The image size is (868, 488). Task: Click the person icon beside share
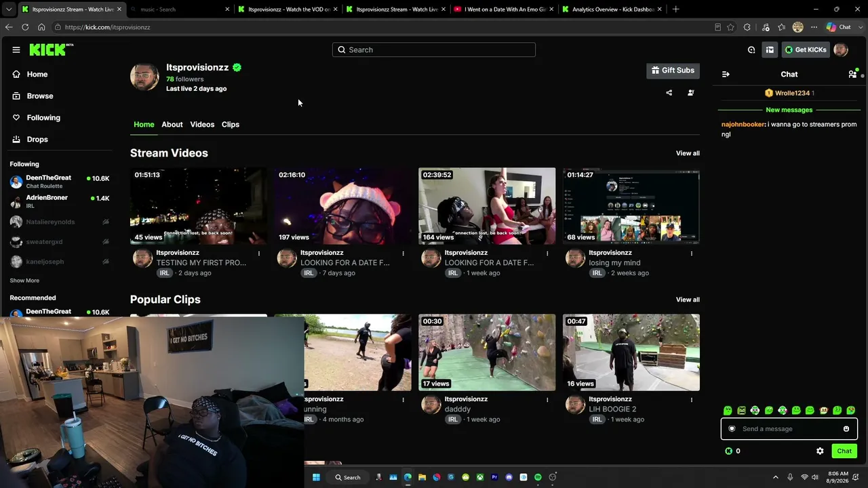pos(691,93)
